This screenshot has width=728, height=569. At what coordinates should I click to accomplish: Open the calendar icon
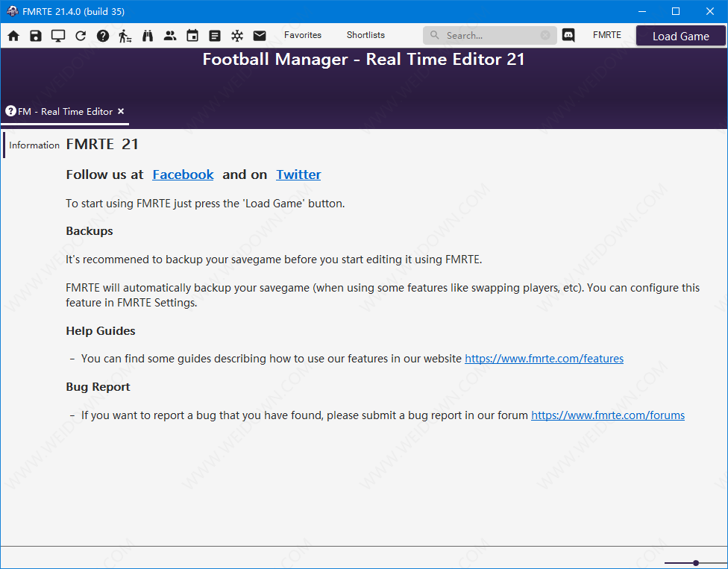pos(192,36)
